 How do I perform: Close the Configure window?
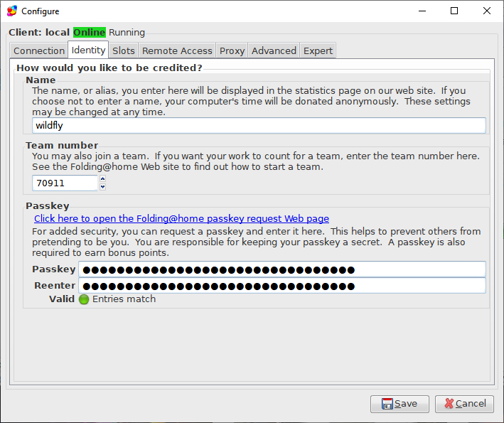point(487,11)
